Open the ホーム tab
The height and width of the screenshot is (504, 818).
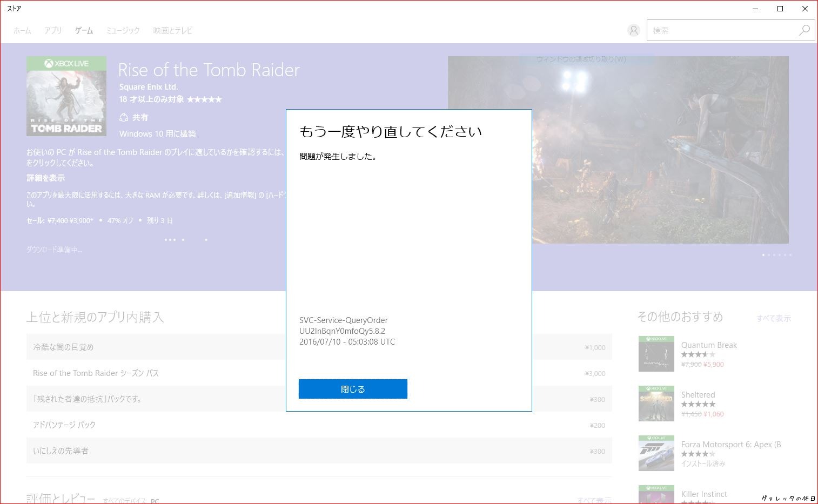[22, 31]
